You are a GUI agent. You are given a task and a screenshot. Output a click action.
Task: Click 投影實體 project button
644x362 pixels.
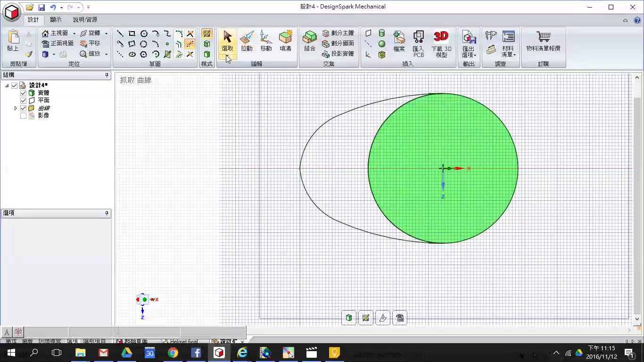coord(338,54)
